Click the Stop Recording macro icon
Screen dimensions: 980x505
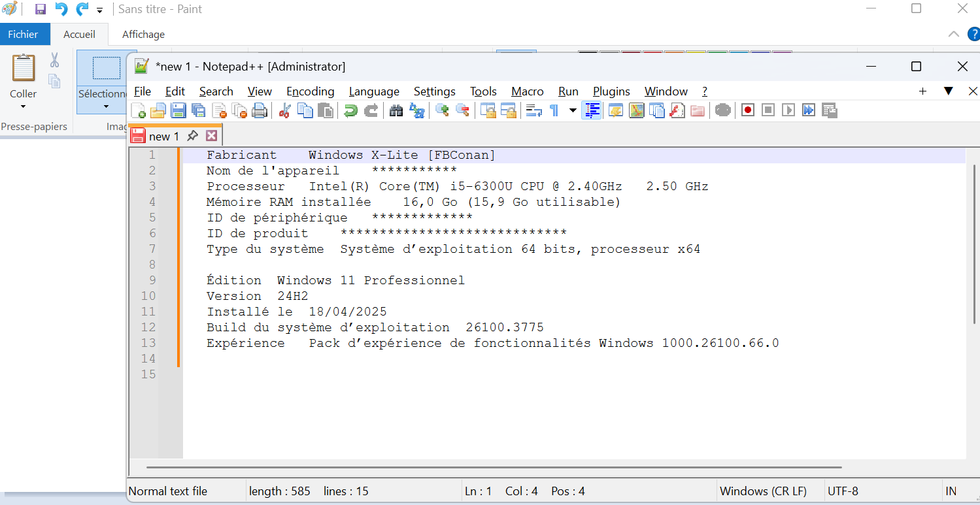click(768, 110)
